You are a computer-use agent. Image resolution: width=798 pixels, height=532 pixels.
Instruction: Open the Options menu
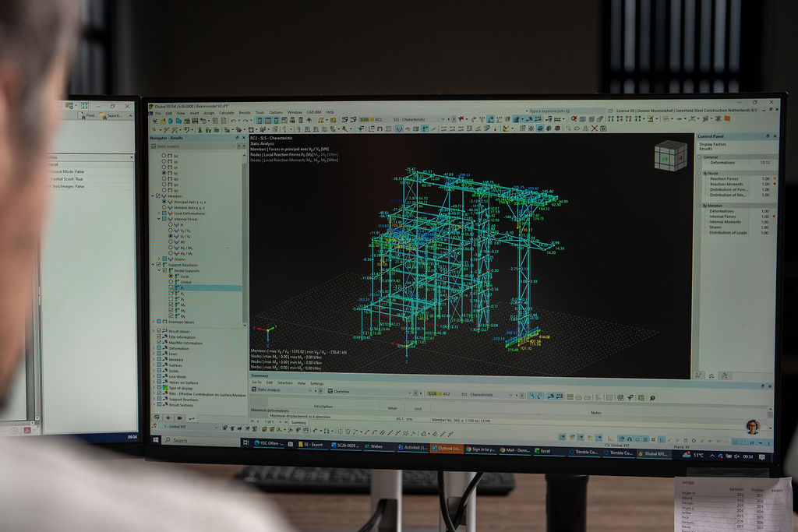(x=276, y=113)
